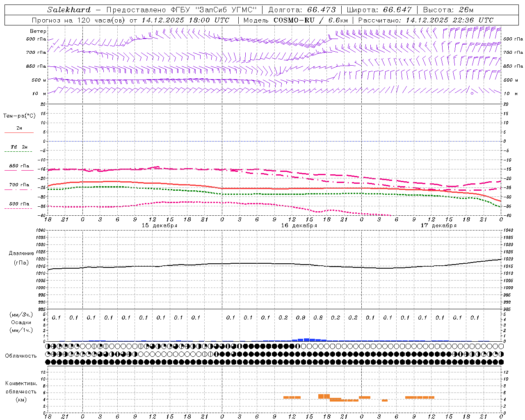Click the Ветер panel label

38,31
